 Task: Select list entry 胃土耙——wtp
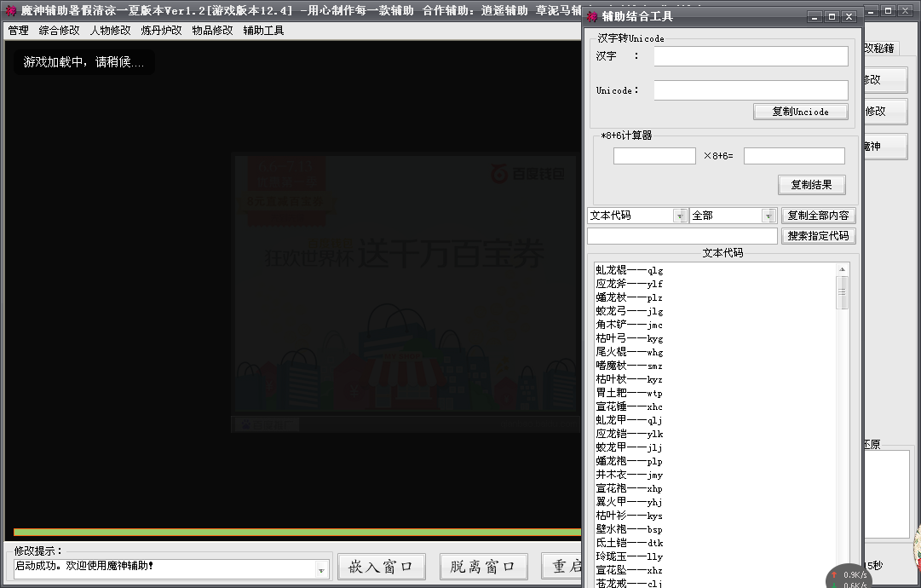[630, 392]
